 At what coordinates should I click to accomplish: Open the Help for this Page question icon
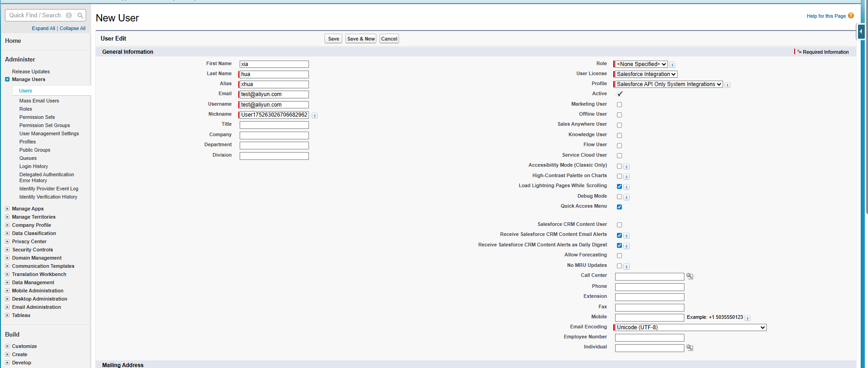851,15
